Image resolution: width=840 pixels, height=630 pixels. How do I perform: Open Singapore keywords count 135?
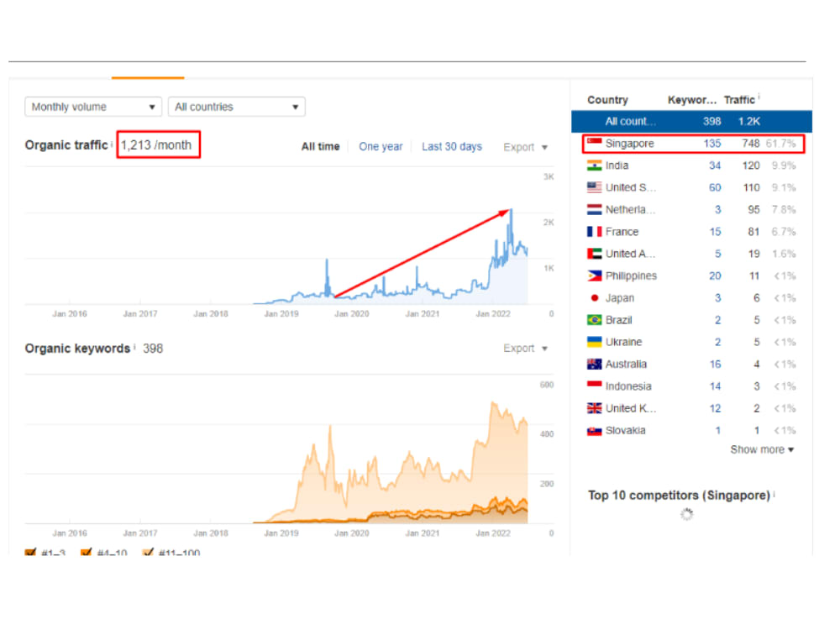click(x=712, y=144)
